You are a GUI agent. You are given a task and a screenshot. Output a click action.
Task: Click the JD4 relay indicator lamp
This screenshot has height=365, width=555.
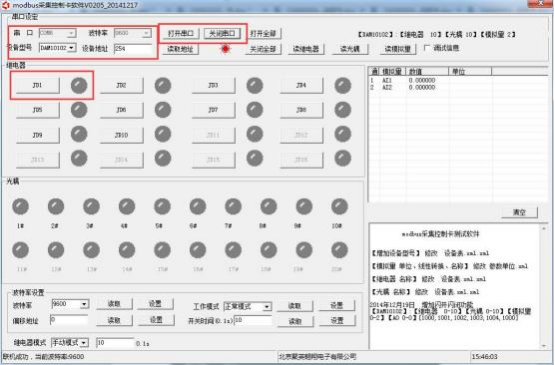click(x=343, y=85)
